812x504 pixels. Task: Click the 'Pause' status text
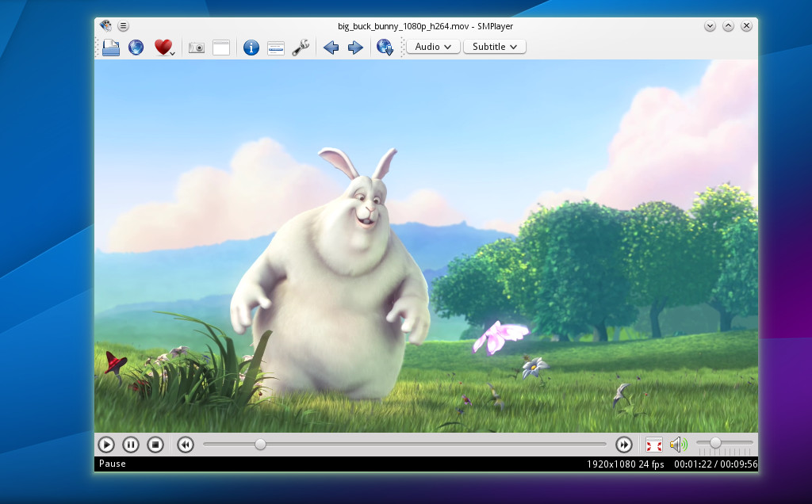coord(113,464)
